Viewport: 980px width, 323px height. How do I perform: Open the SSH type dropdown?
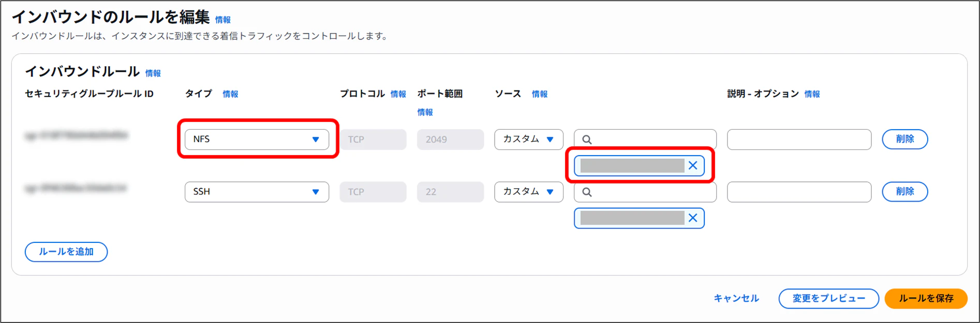257,192
